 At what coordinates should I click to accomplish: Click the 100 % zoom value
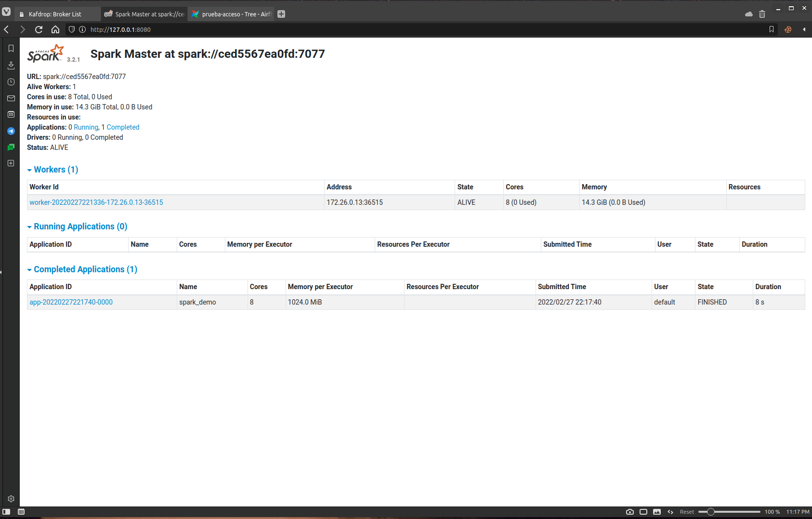point(772,512)
